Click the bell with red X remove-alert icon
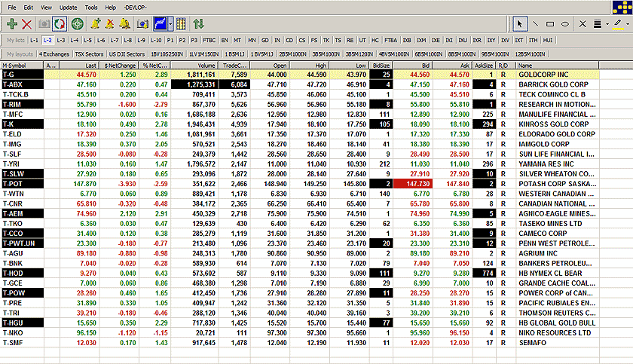This screenshot has height=364, width=633. pyautogui.click(x=109, y=24)
